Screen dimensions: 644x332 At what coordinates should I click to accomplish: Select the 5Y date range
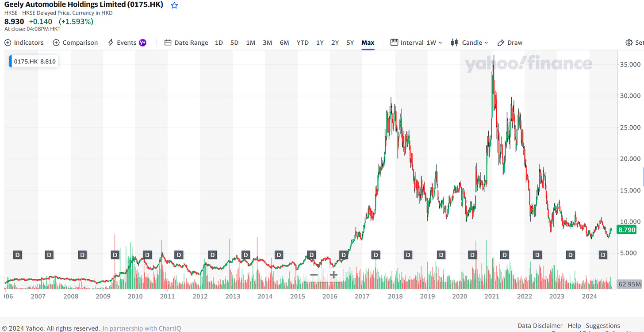pos(350,42)
